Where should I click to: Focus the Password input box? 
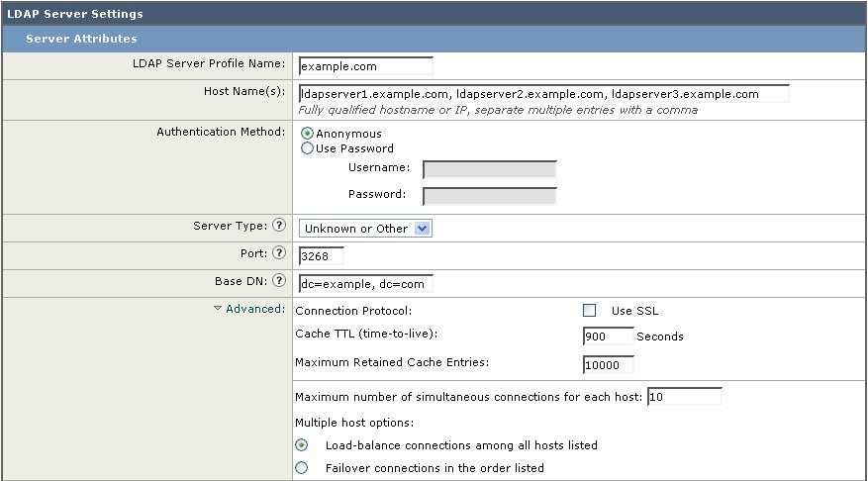pyautogui.click(x=489, y=196)
